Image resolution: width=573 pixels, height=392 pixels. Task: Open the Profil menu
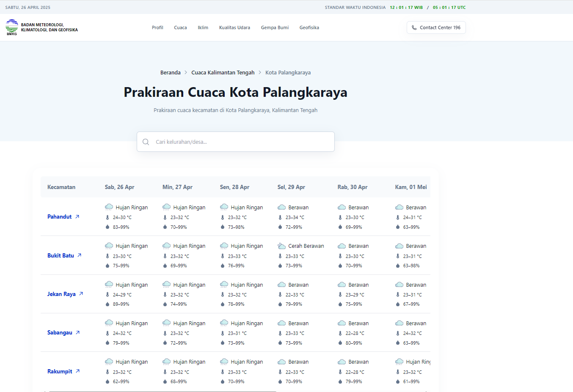click(157, 27)
